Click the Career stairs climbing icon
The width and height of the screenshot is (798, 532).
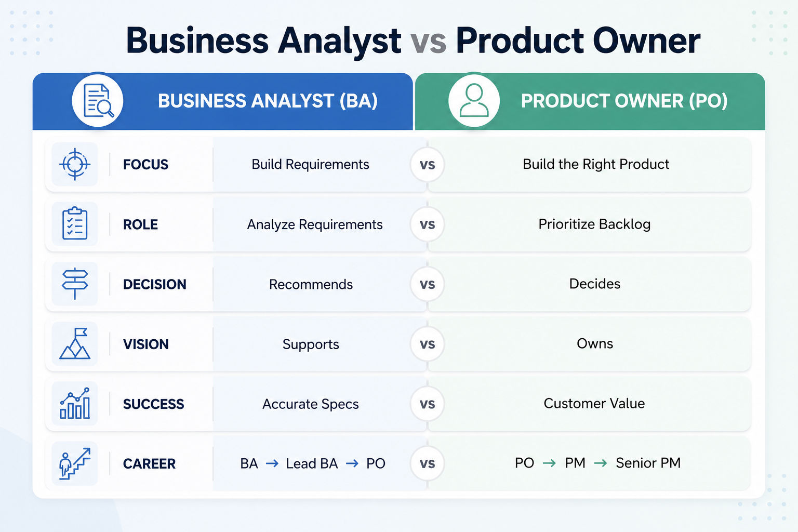[75, 463]
